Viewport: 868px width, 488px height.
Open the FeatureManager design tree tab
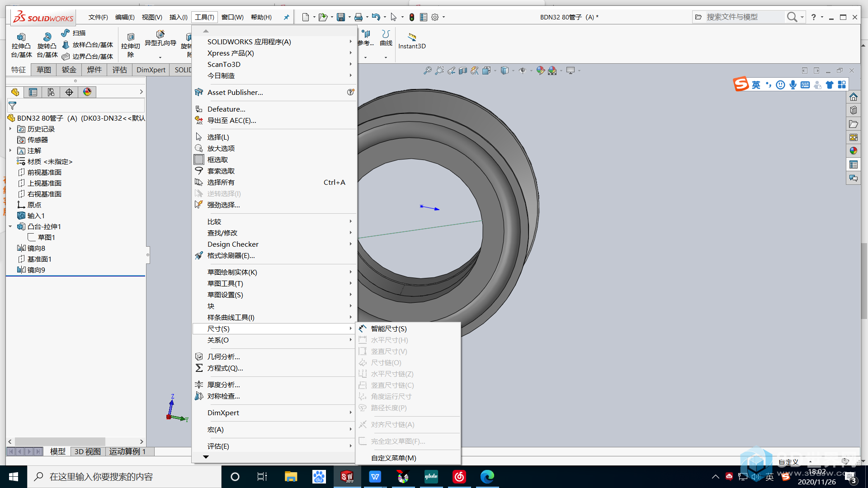coord(15,92)
